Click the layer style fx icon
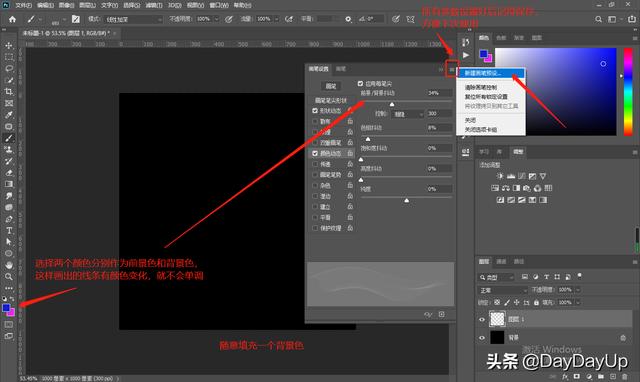This screenshot has height=382, width=640. point(565,376)
